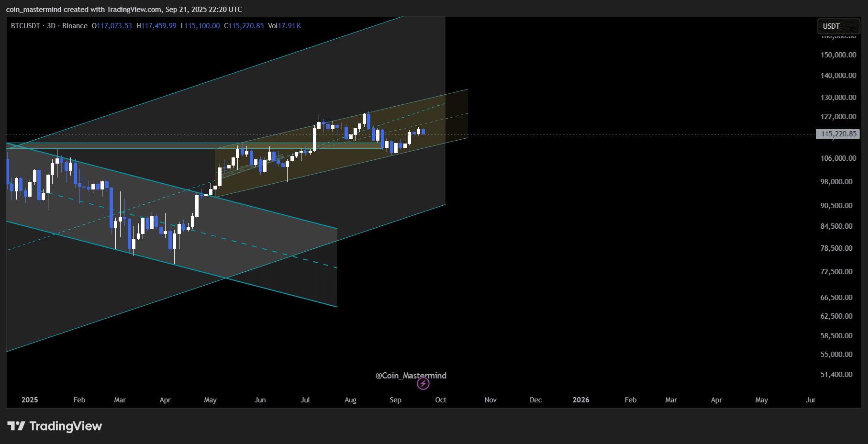
Task: Click the close value 115,220.85 in the legend
Action: (x=246, y=26)
